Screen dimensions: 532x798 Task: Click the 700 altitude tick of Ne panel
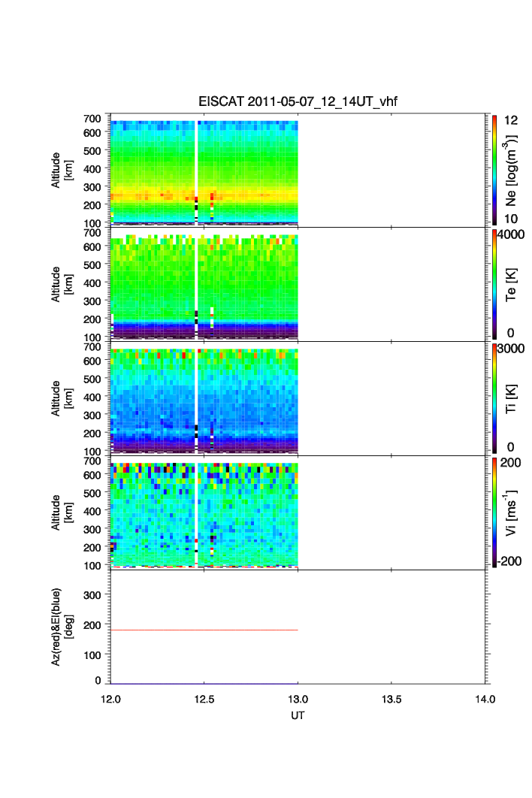tap(92, 118)
